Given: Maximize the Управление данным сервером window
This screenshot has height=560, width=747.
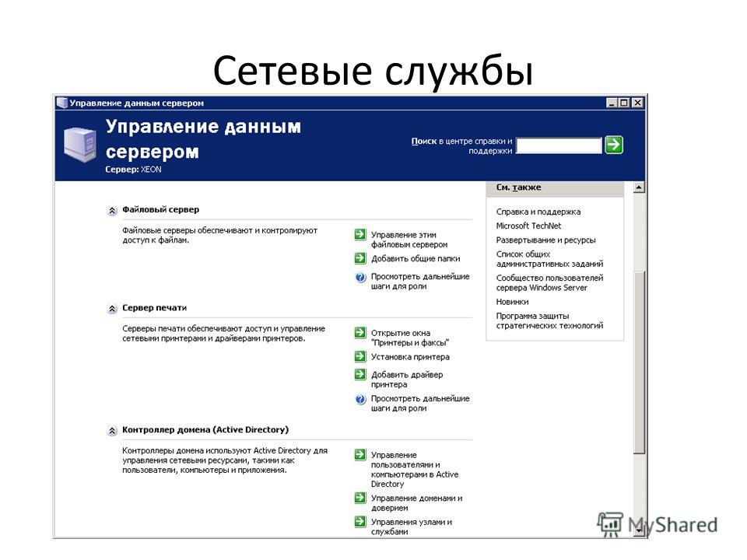Looking at the screenshot, I should pyautogui.click(x=623, y=103).
